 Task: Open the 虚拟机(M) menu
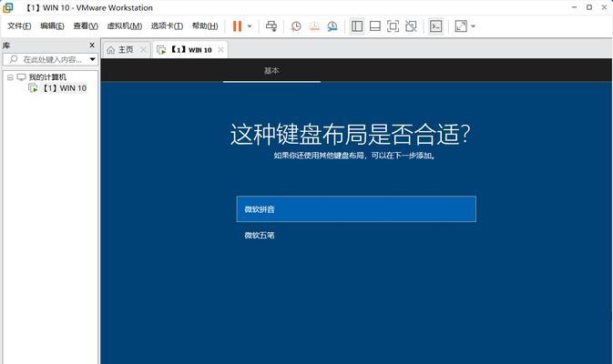125,25
